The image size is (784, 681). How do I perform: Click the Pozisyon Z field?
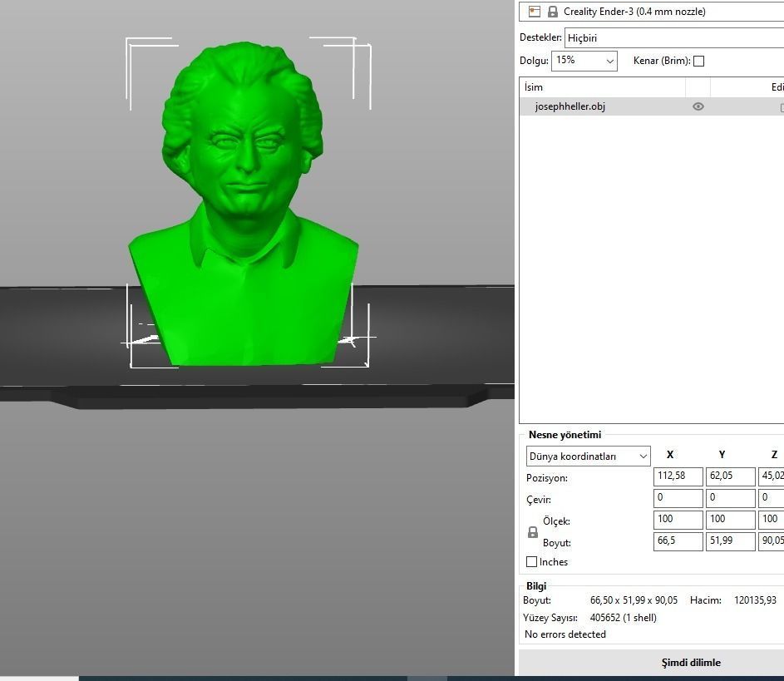(772, 476)
